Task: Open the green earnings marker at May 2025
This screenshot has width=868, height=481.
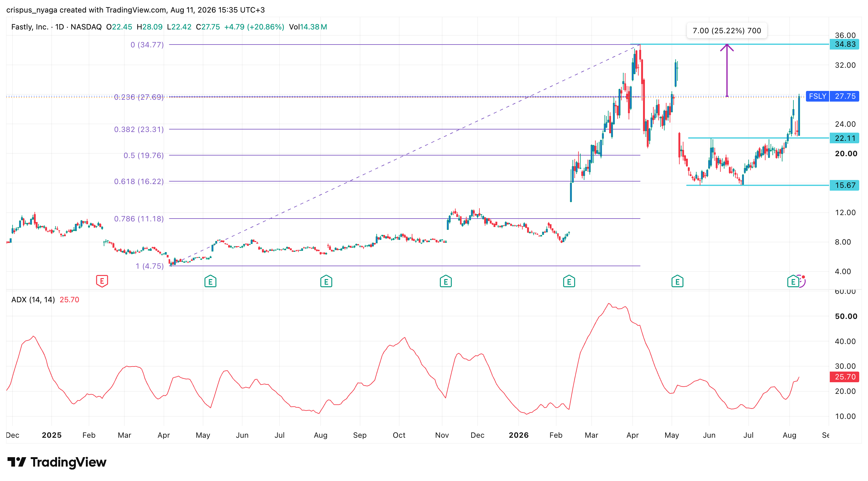Action: click(x=210, y=281)
